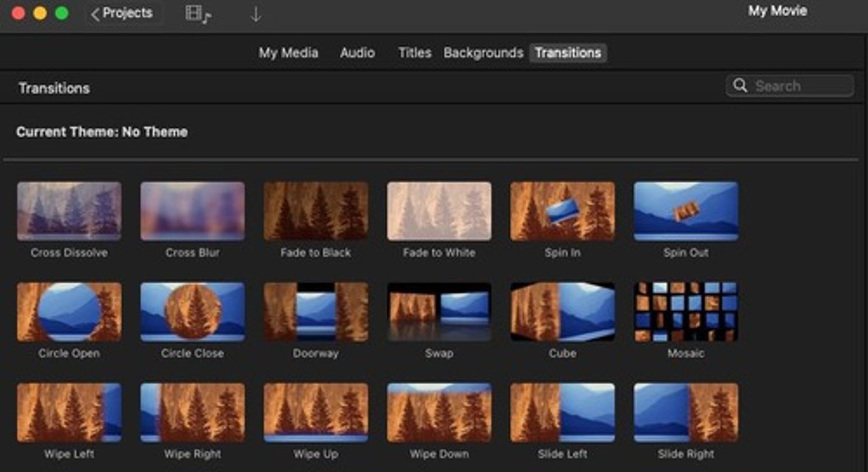
Task: Open the My Media tab
Action: click(x=288, y=53)
